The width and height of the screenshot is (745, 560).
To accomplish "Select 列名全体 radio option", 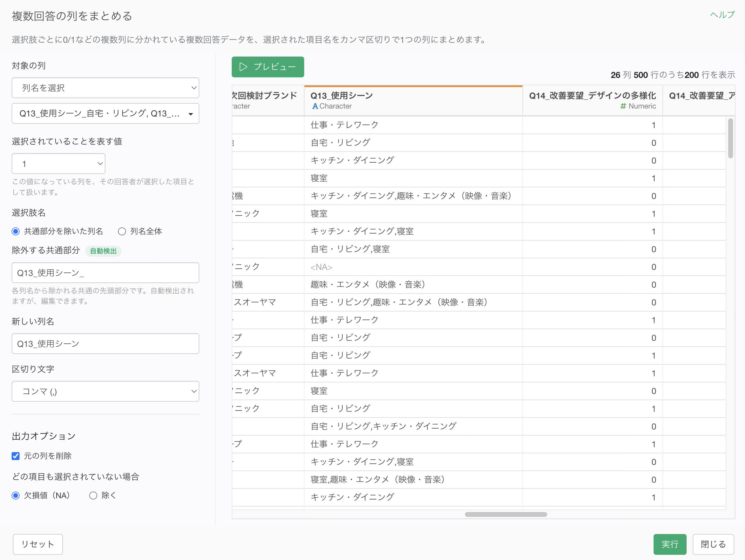I will coord(122,231).
